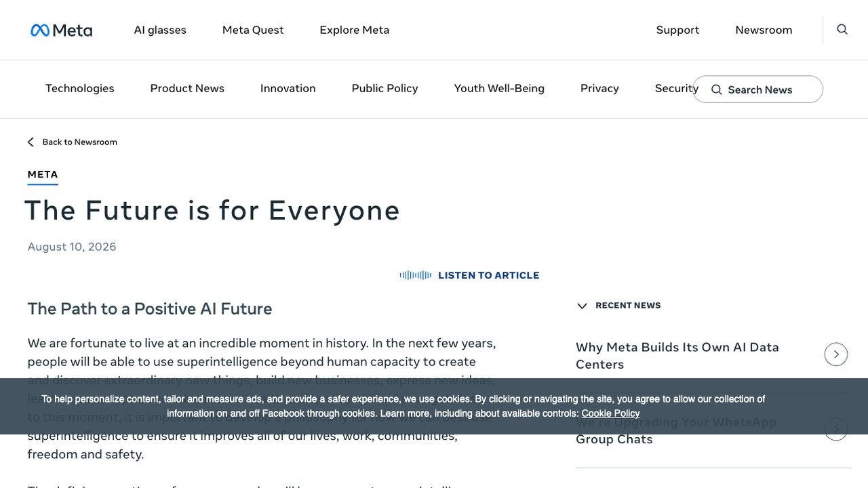Open the Explore Meta menu
The height and width of the screenshot is (488, 868).
pos(355,30)
